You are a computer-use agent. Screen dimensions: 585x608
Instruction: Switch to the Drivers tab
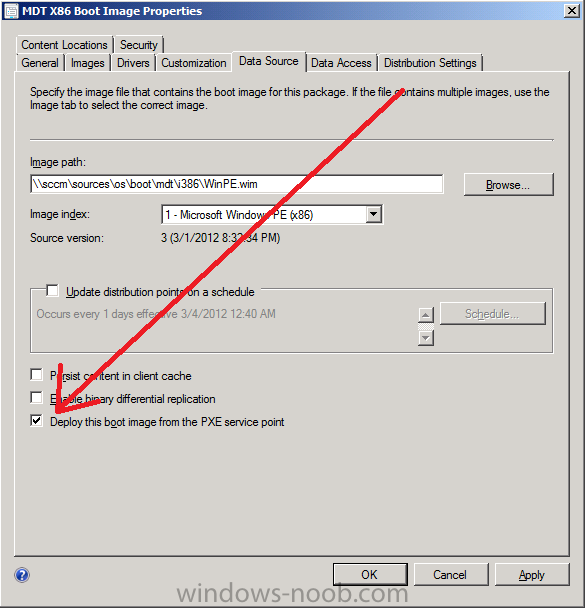pyautogui.click(x=133, y=63)
